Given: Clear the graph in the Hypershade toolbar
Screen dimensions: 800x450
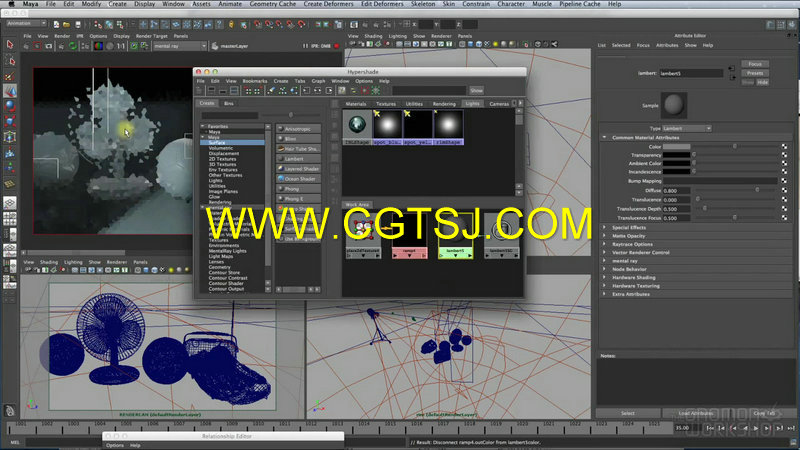Looking at the screenshot, I should (x=271, y=90).
